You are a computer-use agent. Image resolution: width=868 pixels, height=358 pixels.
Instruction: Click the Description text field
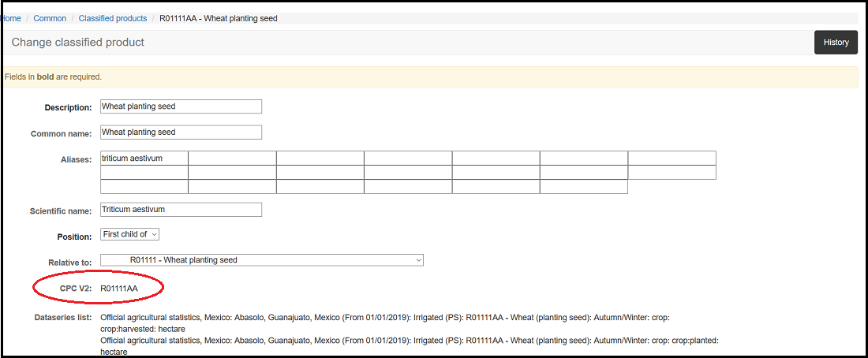point(181,106)
